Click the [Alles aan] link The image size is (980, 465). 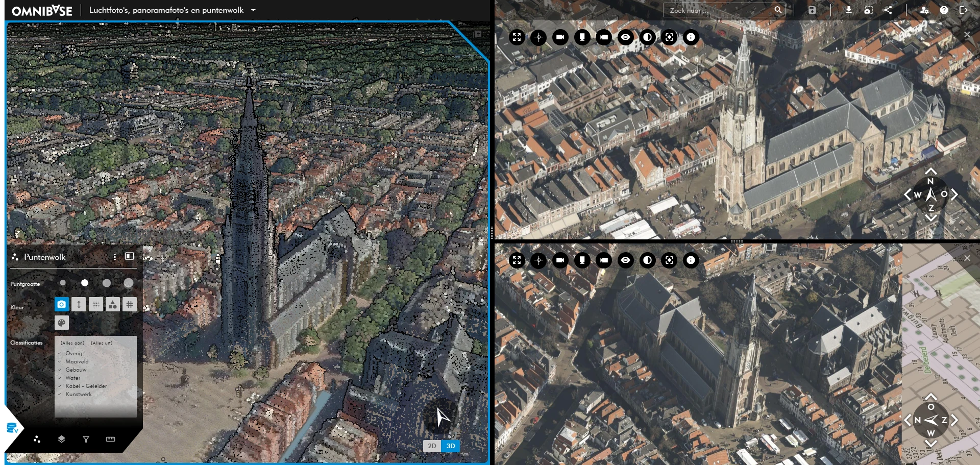72,343
